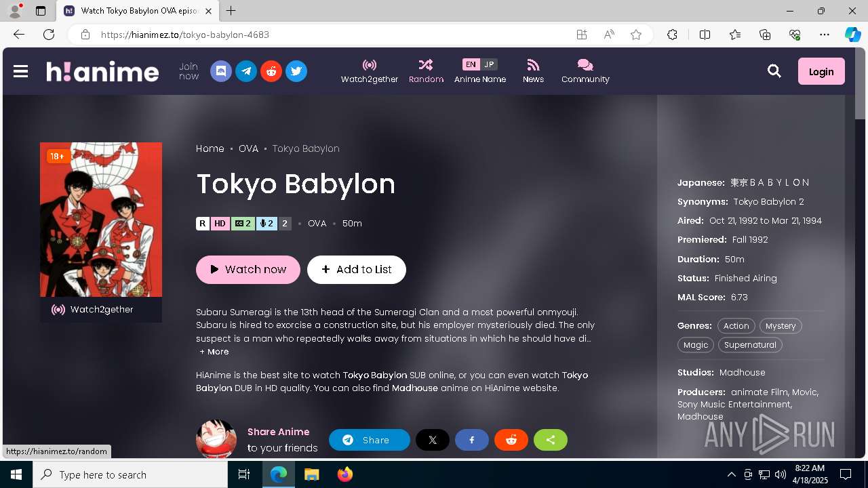Open Copilot sidebar
The height and width of the screenshot is (488, 868).
tap(852, 35)
